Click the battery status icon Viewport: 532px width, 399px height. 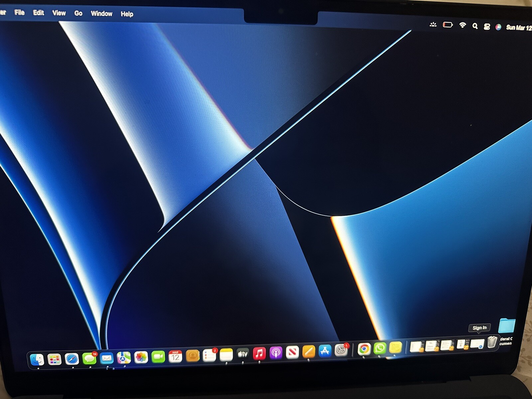pyautogui.click(x=448, y=25)
